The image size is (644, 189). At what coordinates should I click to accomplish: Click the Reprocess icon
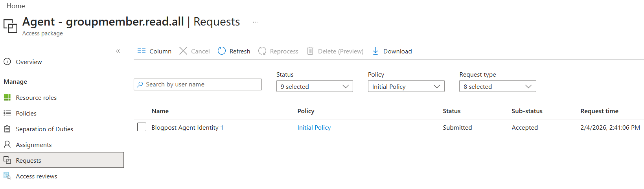tap(262, 51)
